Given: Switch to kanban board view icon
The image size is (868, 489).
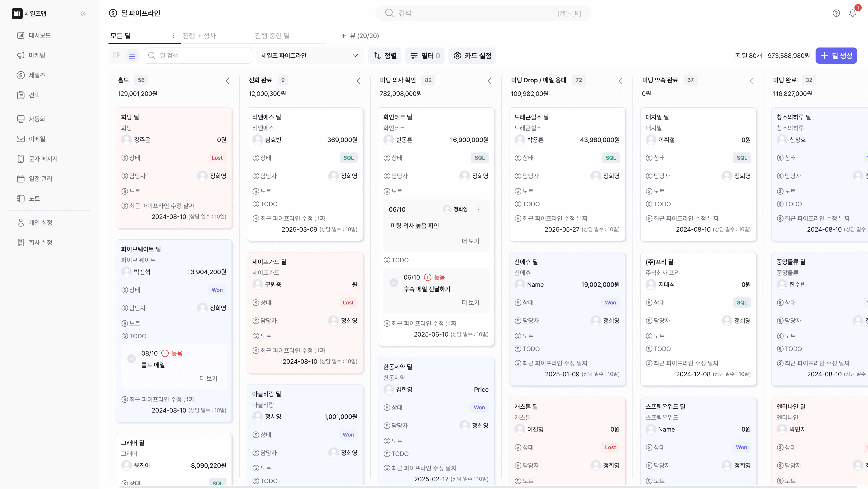Looking at the screenshot, I should click(117, 56).
